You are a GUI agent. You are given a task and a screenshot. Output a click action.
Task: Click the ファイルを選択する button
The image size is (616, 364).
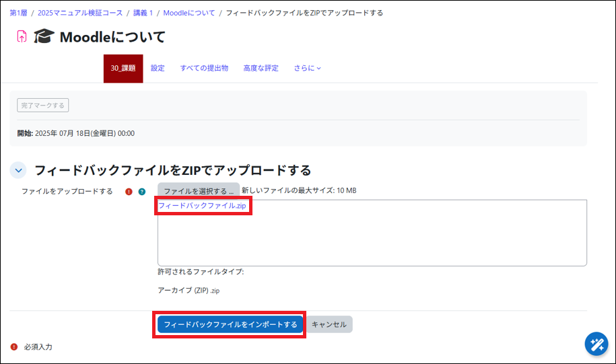coord(199,191)
